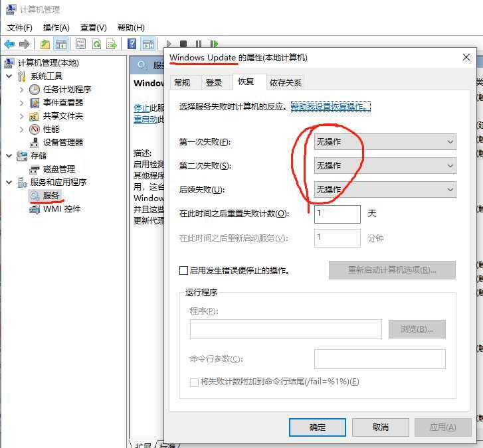Click the 事件查看器 icon
The image size is (483, 448).
click(x=35, y=103)
